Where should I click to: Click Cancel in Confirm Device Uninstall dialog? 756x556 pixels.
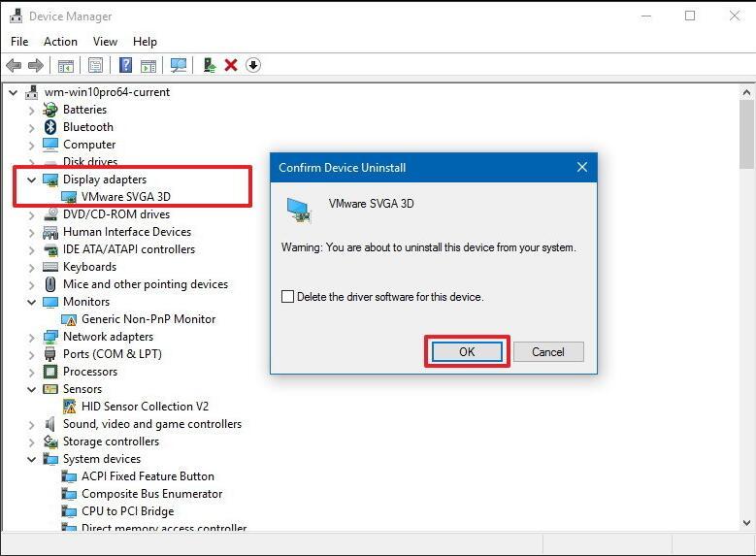[x=548, y=351]
